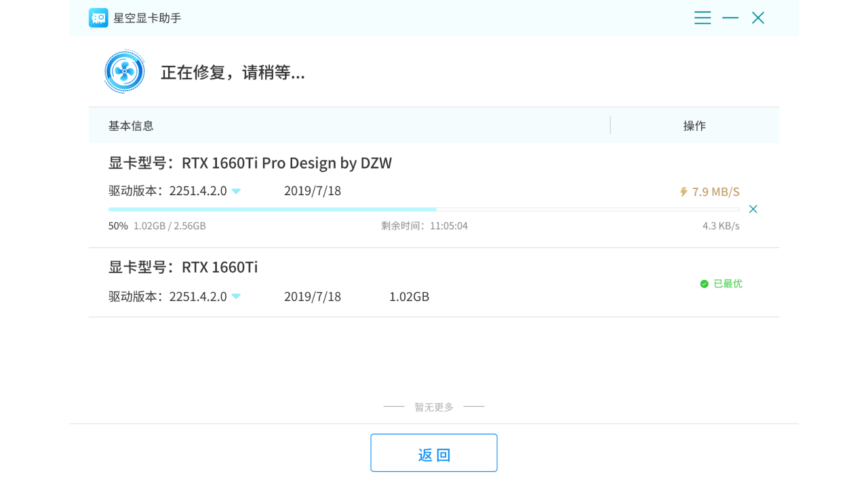
Task: Expand the driver version dropdown for RTX 1660Ti
Action: point(235,296)
